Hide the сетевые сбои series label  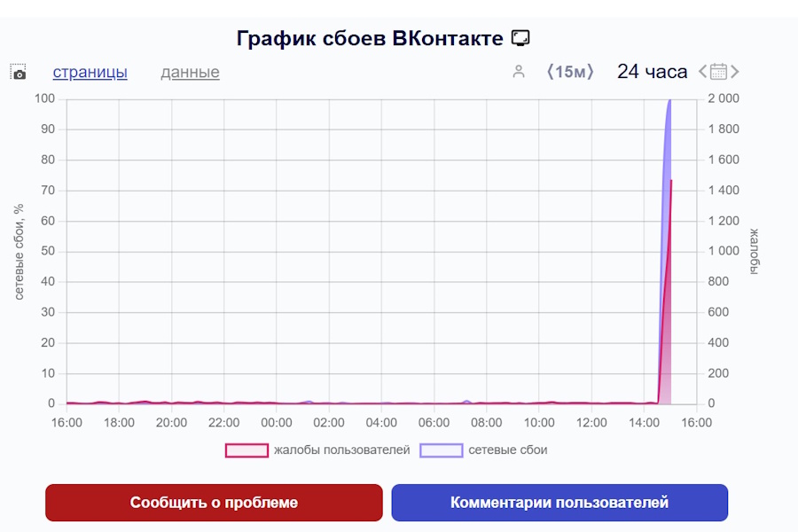click(508, 450)
